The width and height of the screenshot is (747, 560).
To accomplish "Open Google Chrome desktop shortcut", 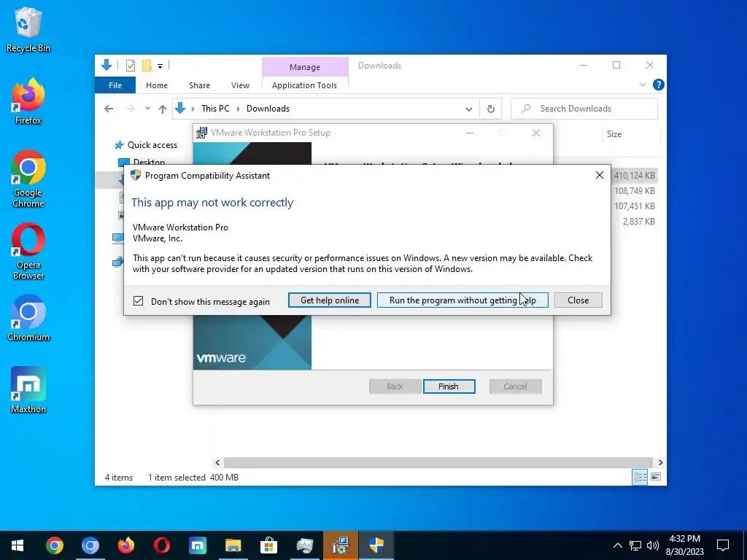I will click(x=28, y=179).
